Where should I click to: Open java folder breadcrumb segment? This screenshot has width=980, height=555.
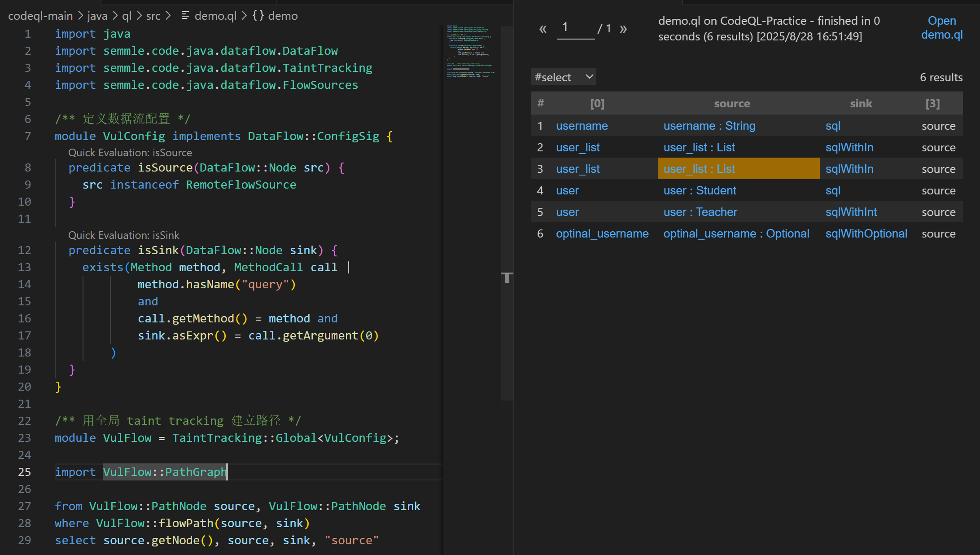pyautogui.click(x=97, y=16)
